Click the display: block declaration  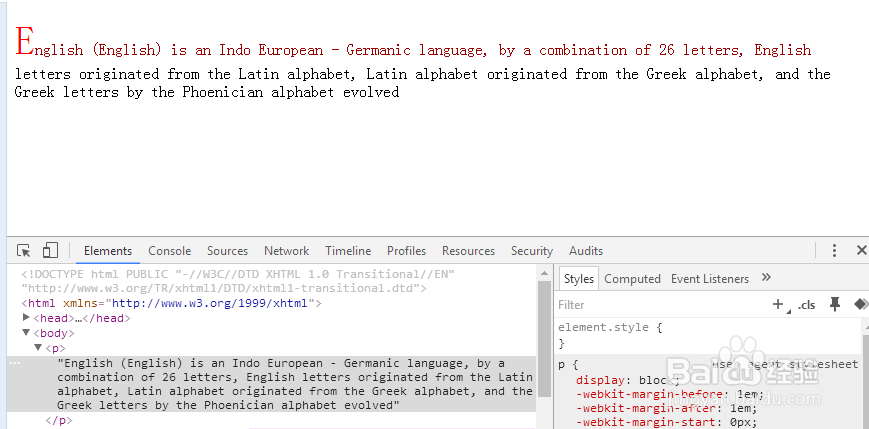[628, 380]
